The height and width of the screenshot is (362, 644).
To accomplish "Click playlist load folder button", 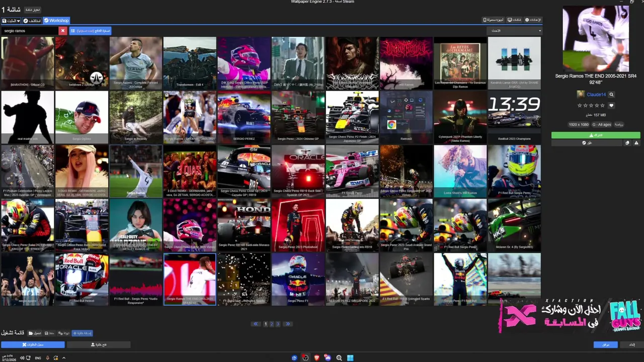I will [35, 333].
